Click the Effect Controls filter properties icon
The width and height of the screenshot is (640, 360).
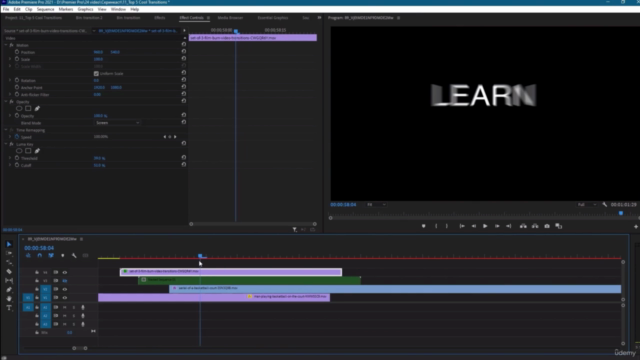[295, 230]
